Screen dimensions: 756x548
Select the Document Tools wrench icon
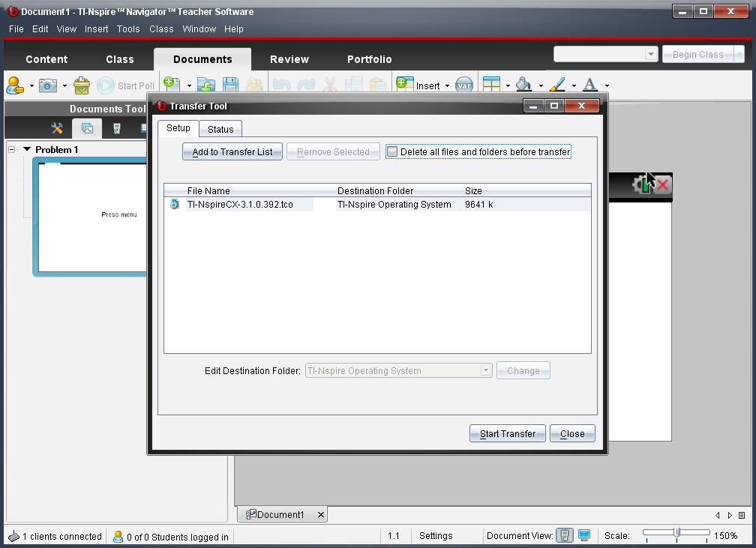coord(57,128)
